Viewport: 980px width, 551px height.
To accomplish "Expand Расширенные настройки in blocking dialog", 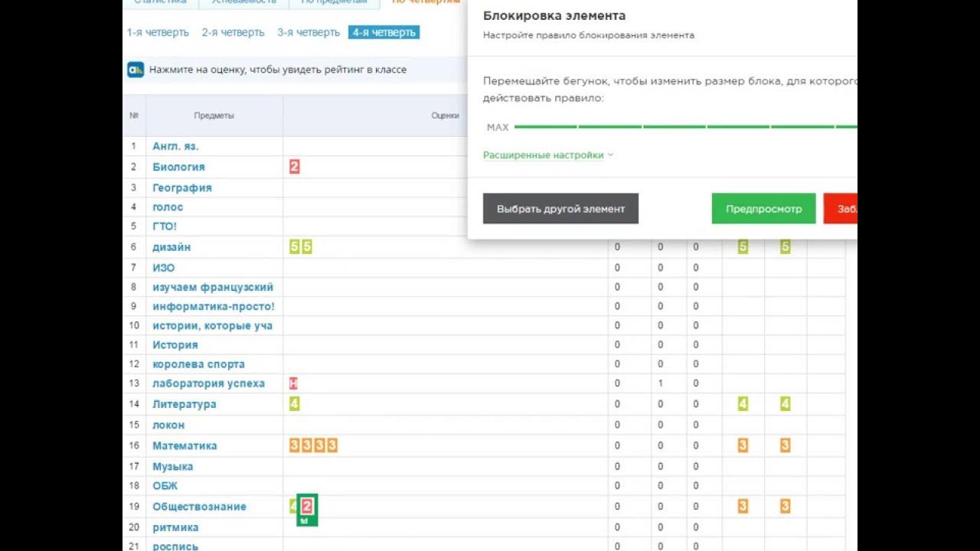I will pyautogui.click(x=548, y=155).
